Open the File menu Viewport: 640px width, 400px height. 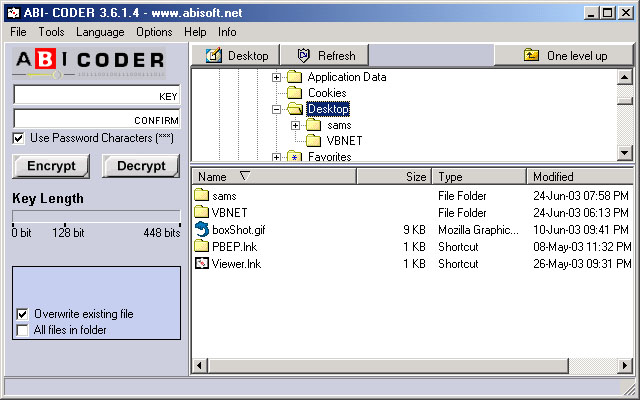click(x=18, y=32)
